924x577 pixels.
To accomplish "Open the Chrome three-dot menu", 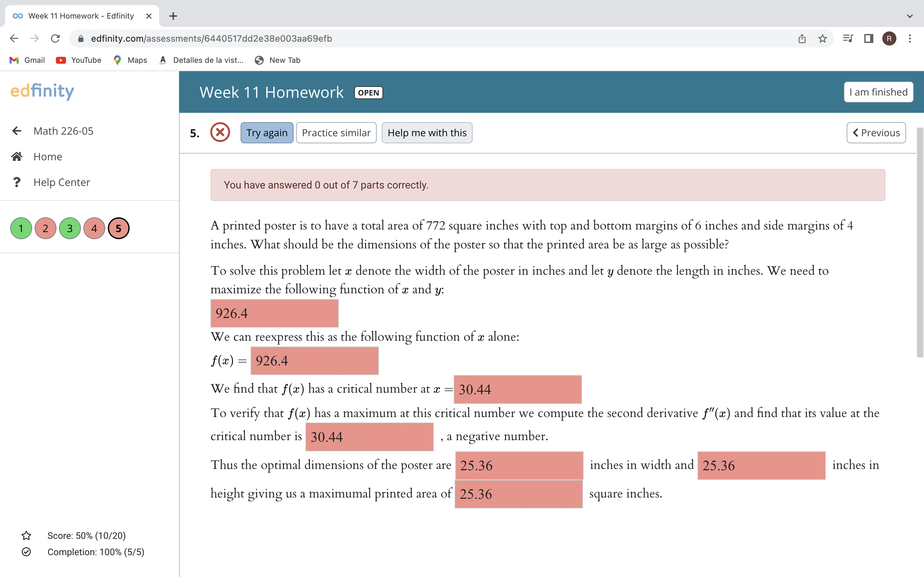I will click(x=910, y=38).
